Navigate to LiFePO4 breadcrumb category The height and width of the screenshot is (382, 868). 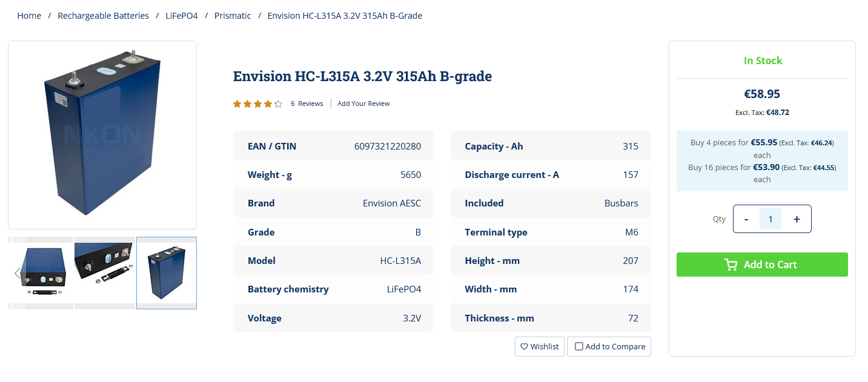(182, 16)
